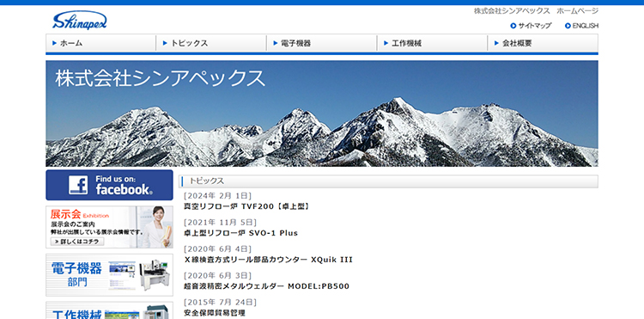
Task: Click the date [2024年 2月 1日]
Action: [x=218, y=196]
